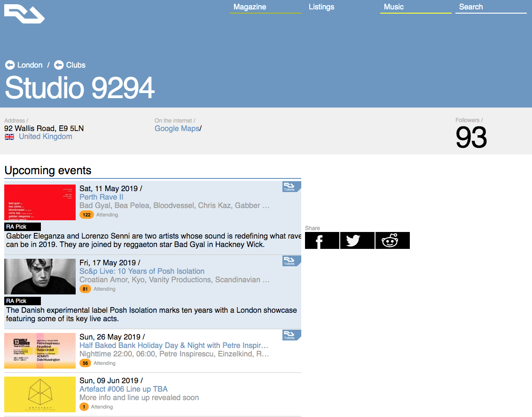Click the Perth Rave II artist lineup text

coord(174,206)
